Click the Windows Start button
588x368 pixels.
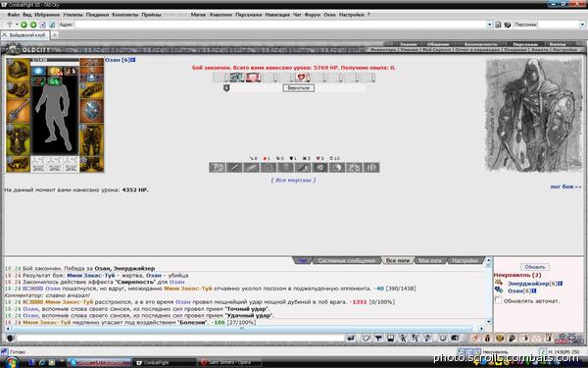pyautogui.click(x=11, y=363)
